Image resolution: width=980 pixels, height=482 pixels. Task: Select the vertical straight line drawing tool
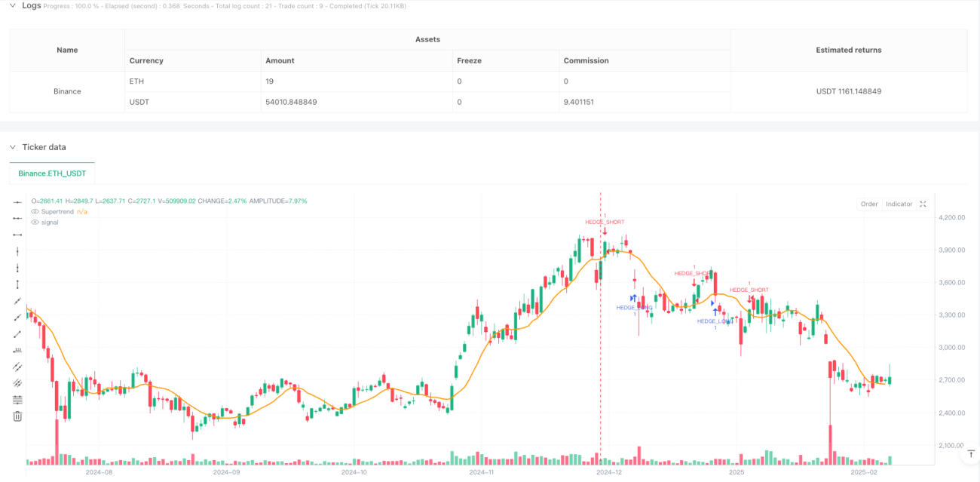[x=18, y=251]
